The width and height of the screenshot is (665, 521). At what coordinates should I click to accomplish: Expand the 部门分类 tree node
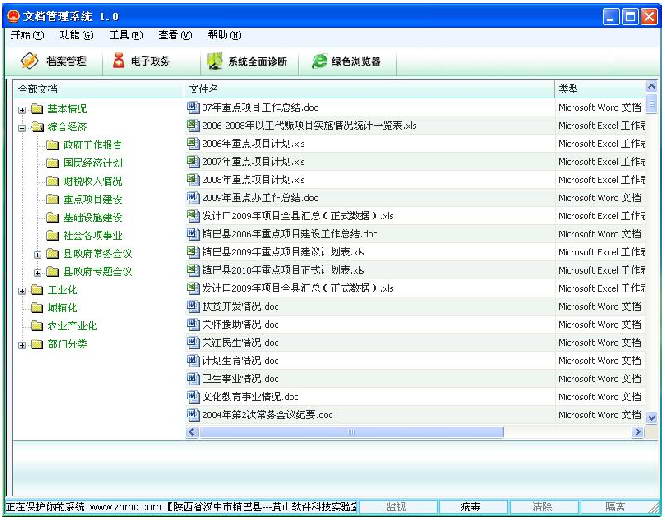[x=22, y=345]
